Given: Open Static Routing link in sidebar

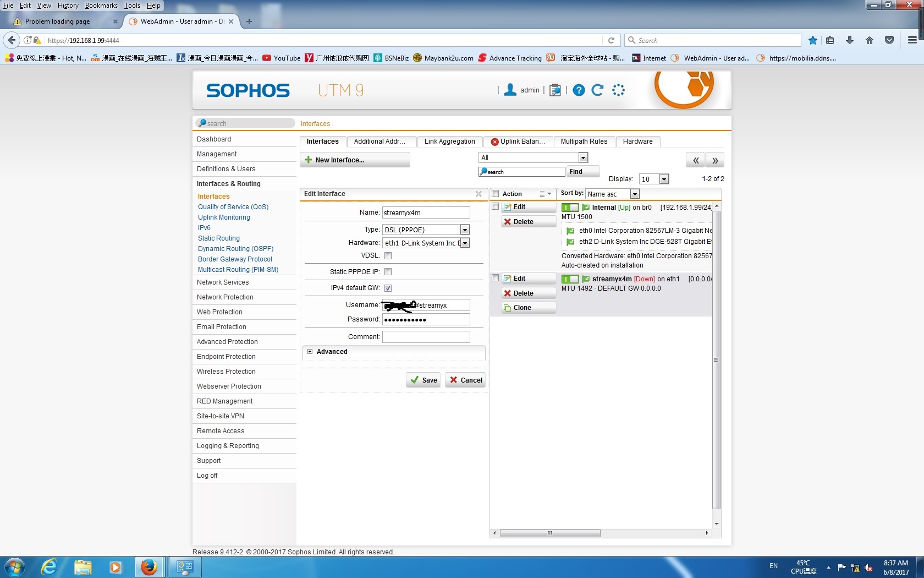Looking at the screenshot, I should tap(219, 238).
